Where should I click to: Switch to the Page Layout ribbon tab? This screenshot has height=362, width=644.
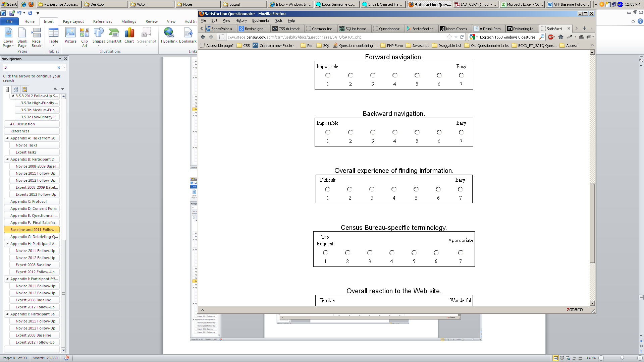73,21
